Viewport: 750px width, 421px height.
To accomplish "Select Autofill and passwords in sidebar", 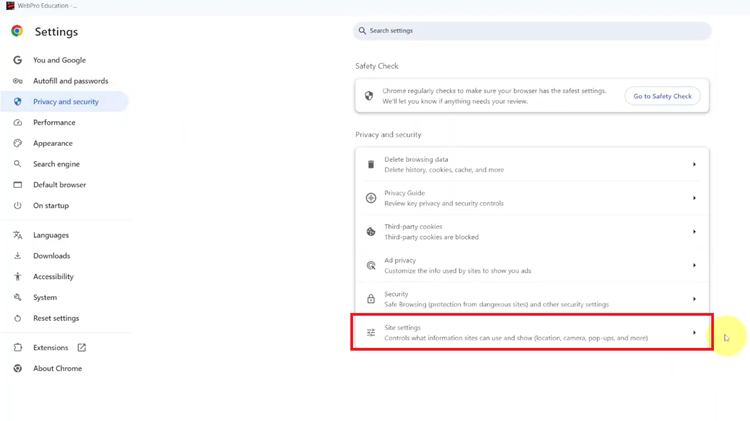I will pos(70,81).
